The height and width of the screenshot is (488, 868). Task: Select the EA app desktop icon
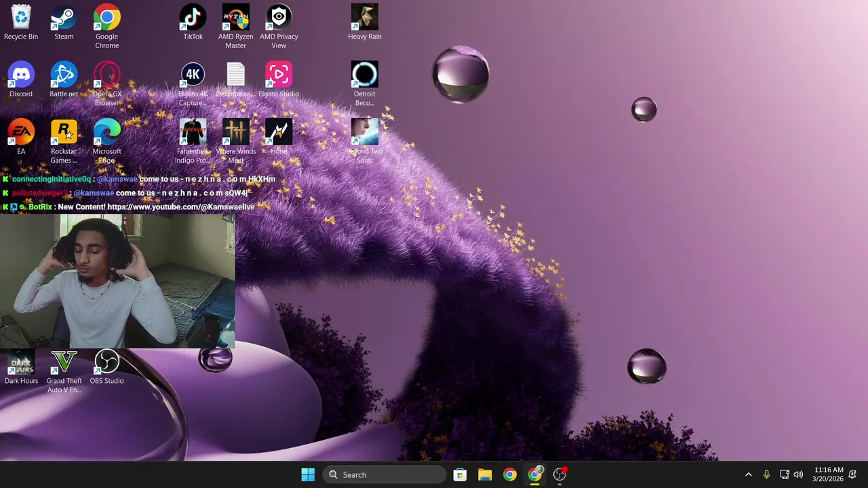(21, 138)
